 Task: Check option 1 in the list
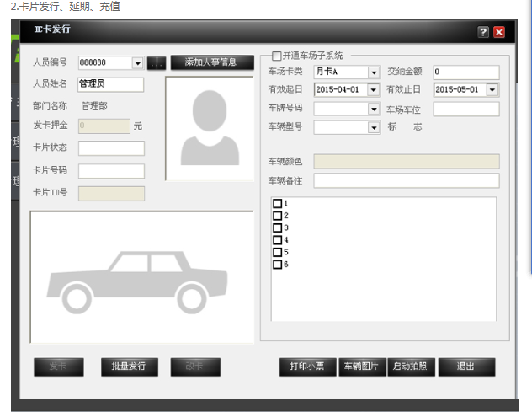click(277, 204)
